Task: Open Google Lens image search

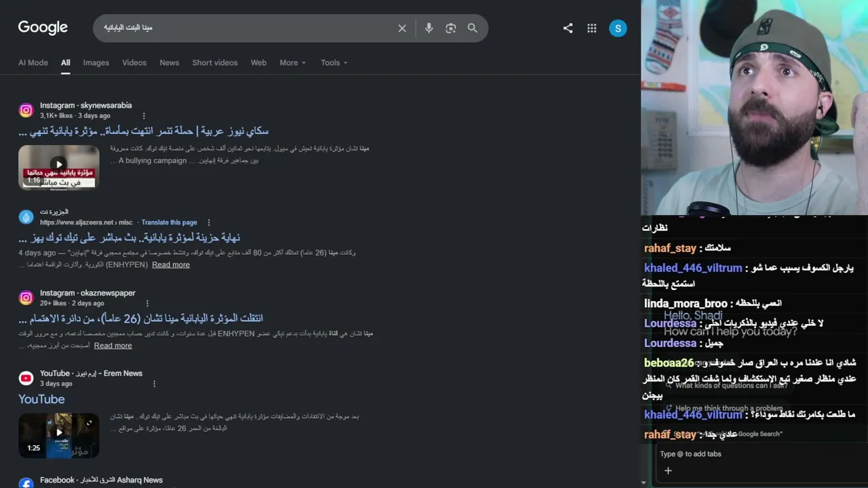Action: (451, 28)
